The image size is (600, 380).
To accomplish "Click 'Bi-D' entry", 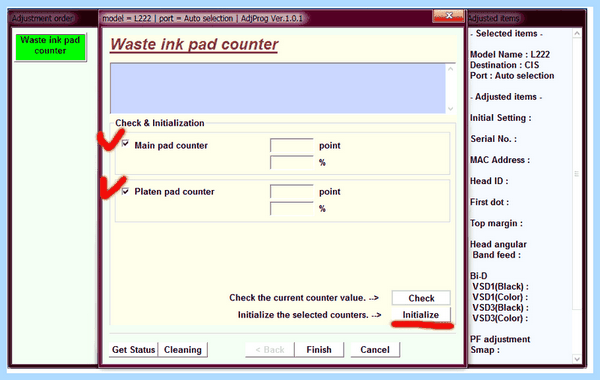I will pyautogui.click(x=479, y=276).
